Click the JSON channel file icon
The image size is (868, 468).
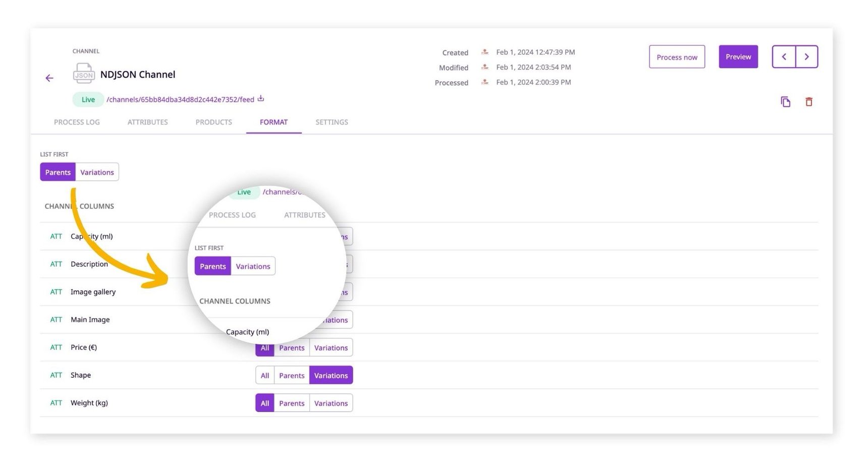click(x=84, y=73)
